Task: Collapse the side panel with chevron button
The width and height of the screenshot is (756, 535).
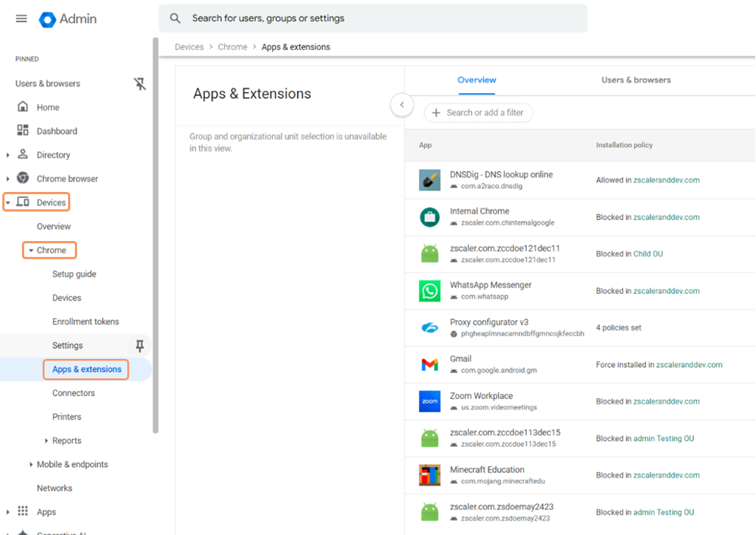Action: [402, 105]
